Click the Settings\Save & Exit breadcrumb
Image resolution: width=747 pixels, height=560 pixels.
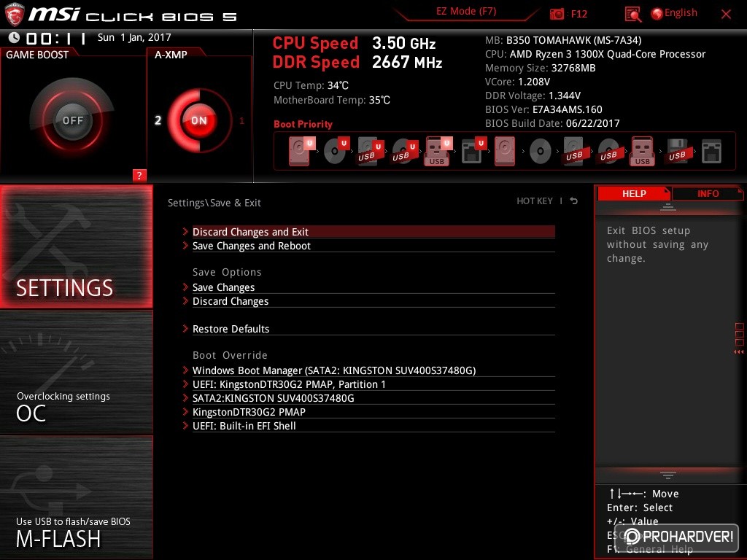coord(214,203)
